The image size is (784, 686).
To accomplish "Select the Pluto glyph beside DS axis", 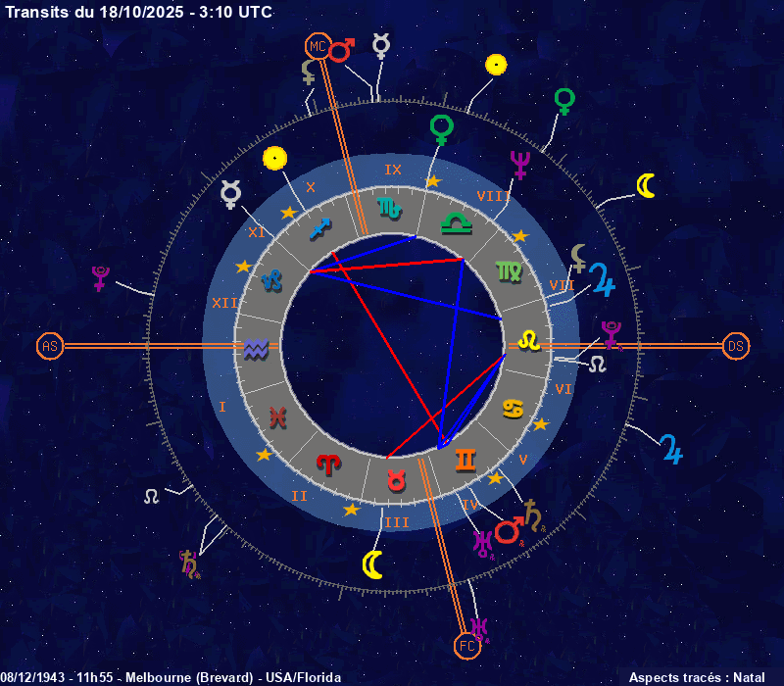I will 612,334.
